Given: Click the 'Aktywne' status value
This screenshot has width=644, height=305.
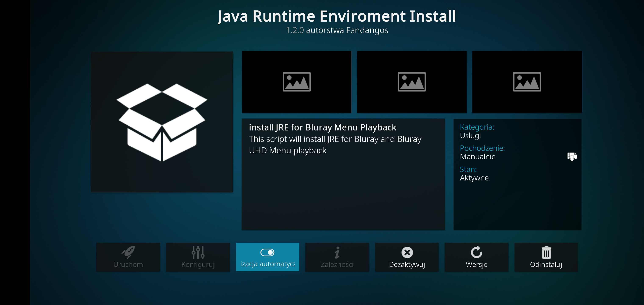Looking at the screenshot, I should (474, 178).
